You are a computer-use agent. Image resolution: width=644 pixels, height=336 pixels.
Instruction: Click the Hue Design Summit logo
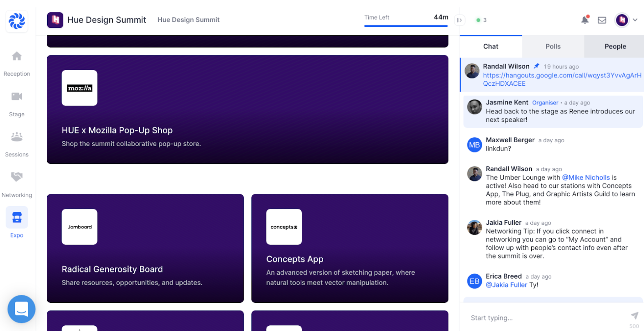pyautogui.click(x=55, y=20)
